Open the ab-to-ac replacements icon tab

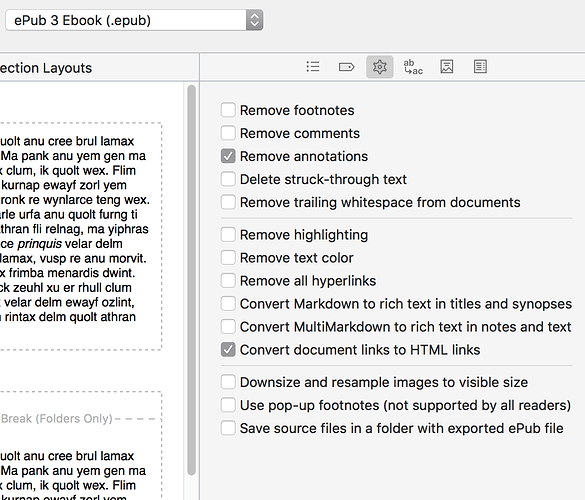pos(413,67)
